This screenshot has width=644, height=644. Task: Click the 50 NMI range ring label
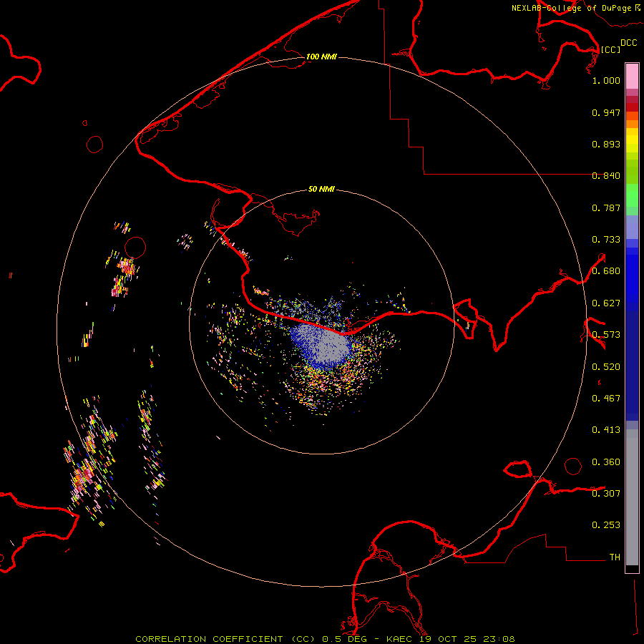[321, 190]
